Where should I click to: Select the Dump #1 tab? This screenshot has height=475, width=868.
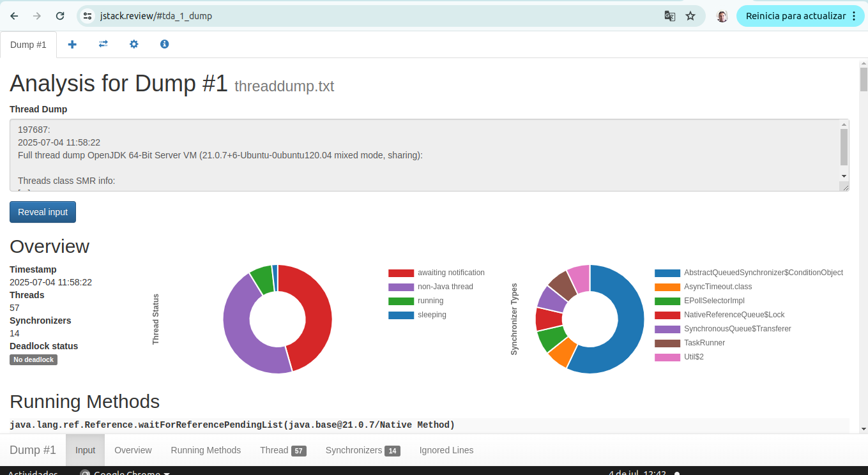pyautogui.click(x=28, y=45)
